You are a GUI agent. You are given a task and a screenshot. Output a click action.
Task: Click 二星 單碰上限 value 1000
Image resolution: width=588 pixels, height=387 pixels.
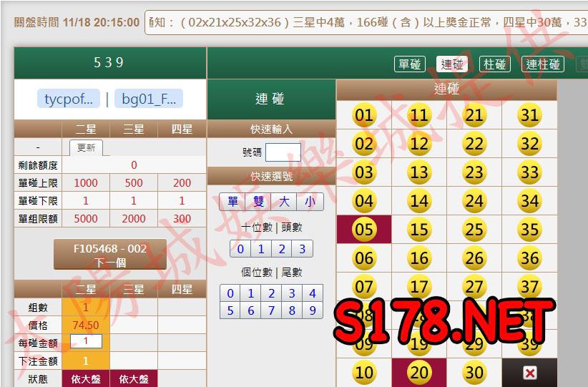[x=86, y=182]
